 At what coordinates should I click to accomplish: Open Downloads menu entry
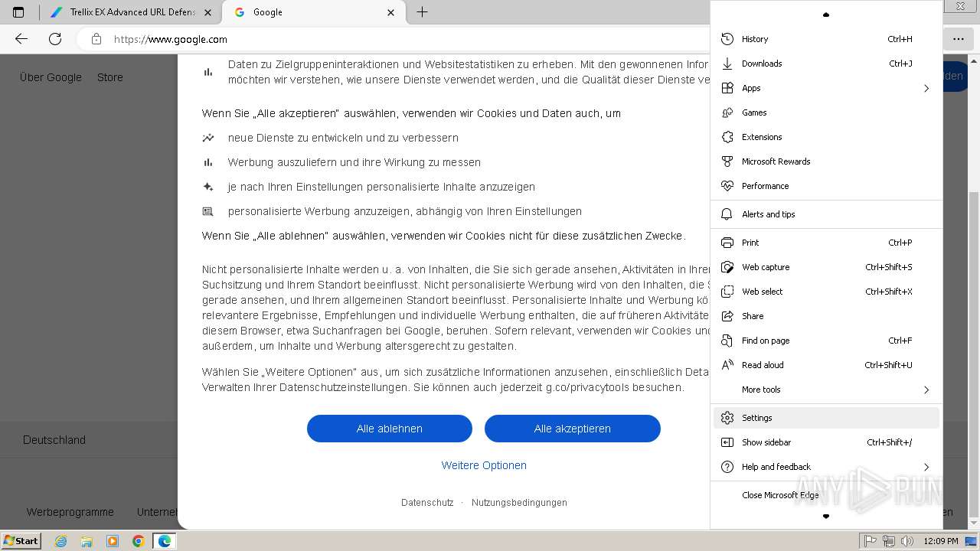[826, 64]
